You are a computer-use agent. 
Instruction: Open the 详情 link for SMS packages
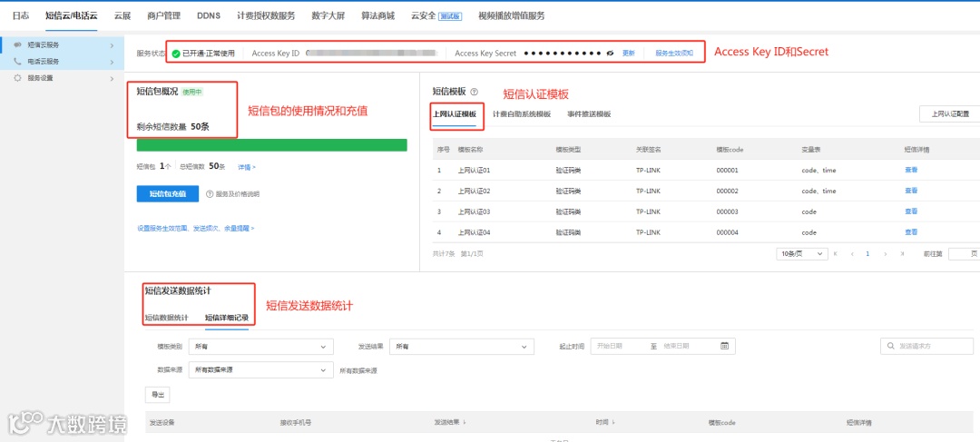[246, 167]
